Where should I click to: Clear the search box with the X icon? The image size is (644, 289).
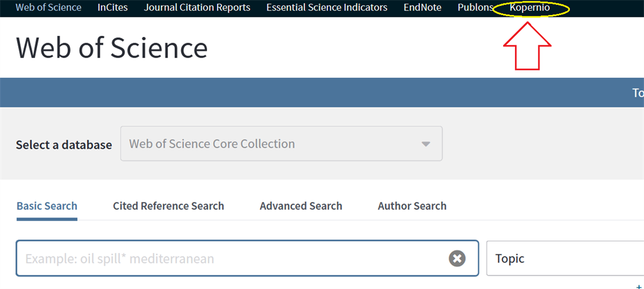pyautogui.click(x=457, y=258)
